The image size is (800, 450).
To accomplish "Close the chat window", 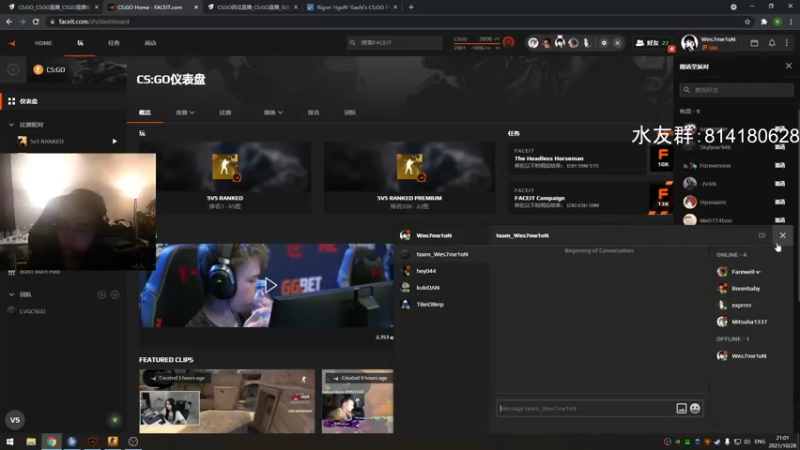I will coord(783,235).
